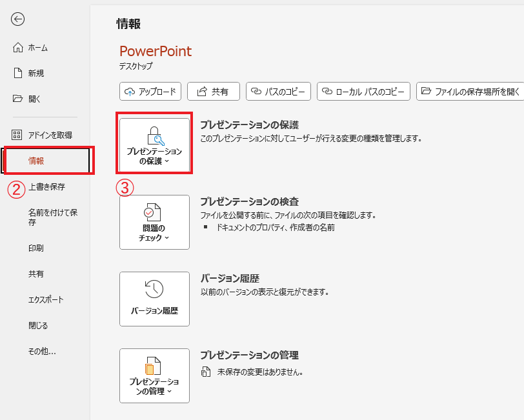The width and height of the screenshot is (524, 420).
Task: Open the プレゼンテーションの保護 dropdown
Action: [154, 145]
